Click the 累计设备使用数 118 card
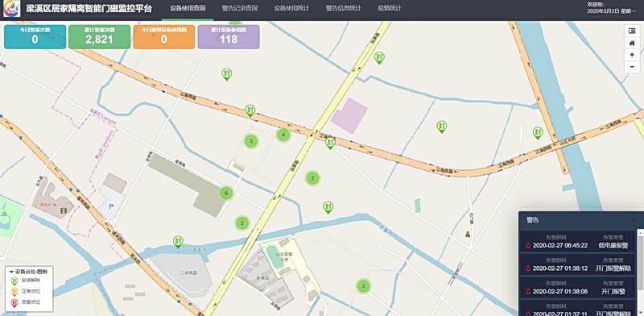 [x=229, y=37]
